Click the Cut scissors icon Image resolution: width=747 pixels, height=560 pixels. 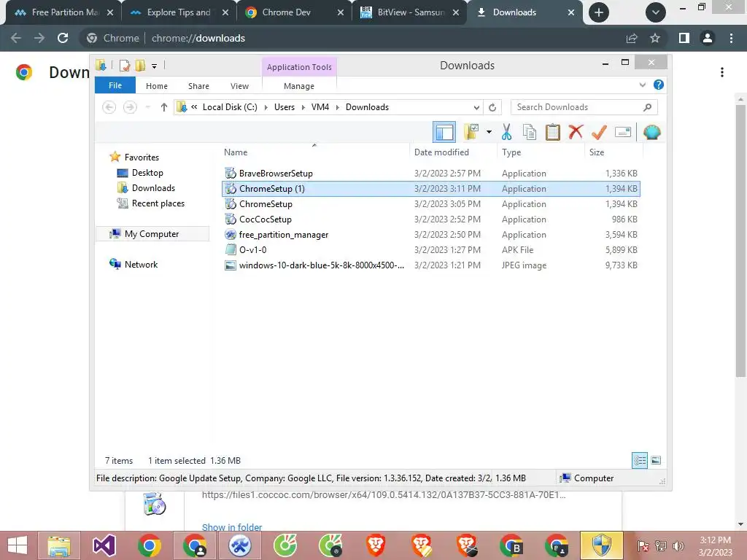[506, 132]
